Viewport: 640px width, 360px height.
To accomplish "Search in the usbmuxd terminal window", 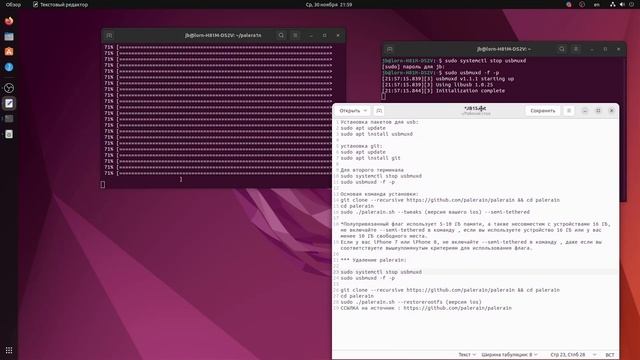I will pyautogui.click(x=562, y=49).
